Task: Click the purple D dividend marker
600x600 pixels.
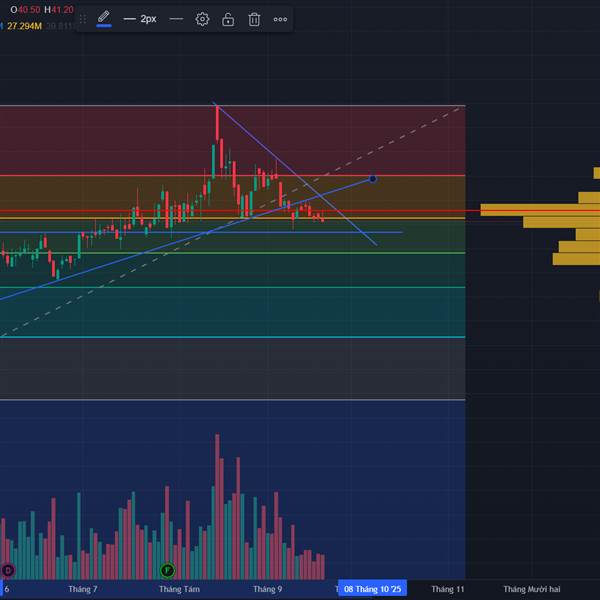Action: (x=8, y=570)
